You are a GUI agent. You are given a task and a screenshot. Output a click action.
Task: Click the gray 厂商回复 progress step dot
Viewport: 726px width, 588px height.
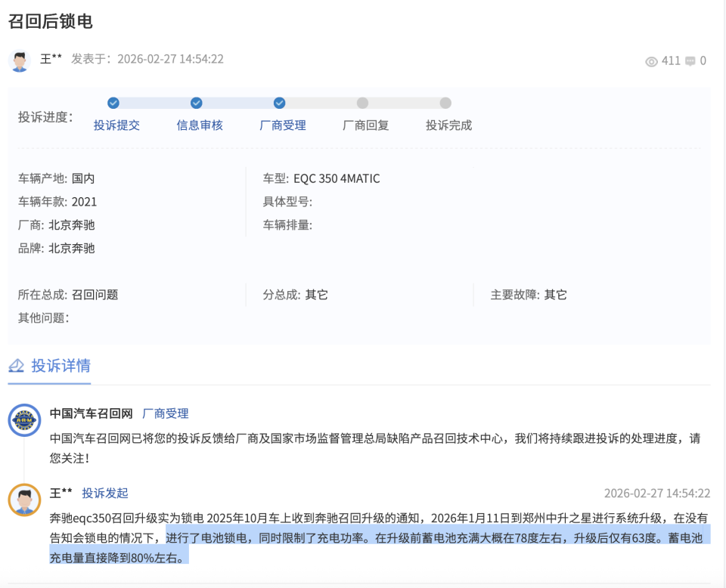(362, 103)
